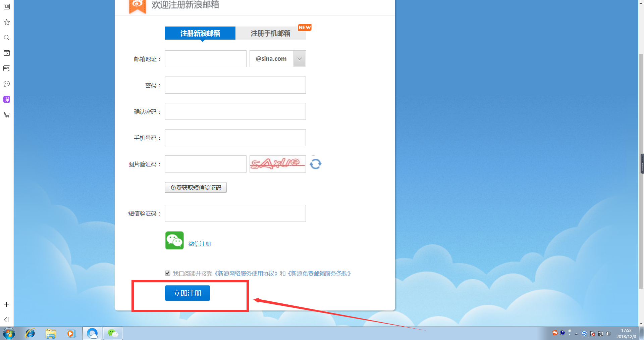Select the 注册新浪邮箱 tab
The height and width of the screenshot is (340, 644).
click(x=200, y=33)
